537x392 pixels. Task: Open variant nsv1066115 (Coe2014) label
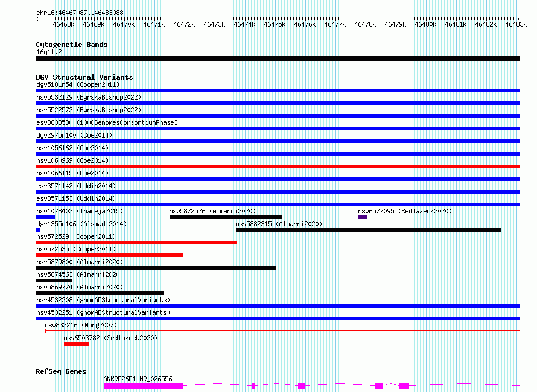[72, 173]
